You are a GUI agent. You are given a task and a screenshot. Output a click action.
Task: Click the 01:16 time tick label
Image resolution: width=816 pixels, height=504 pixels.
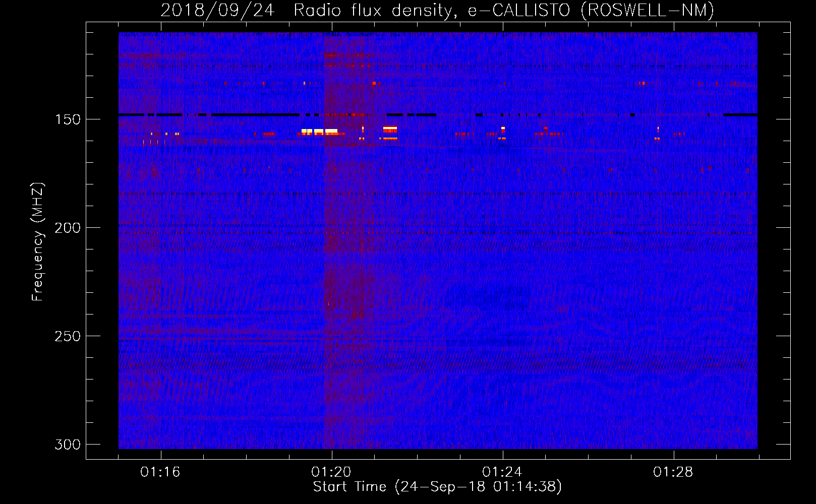point(160,472)
